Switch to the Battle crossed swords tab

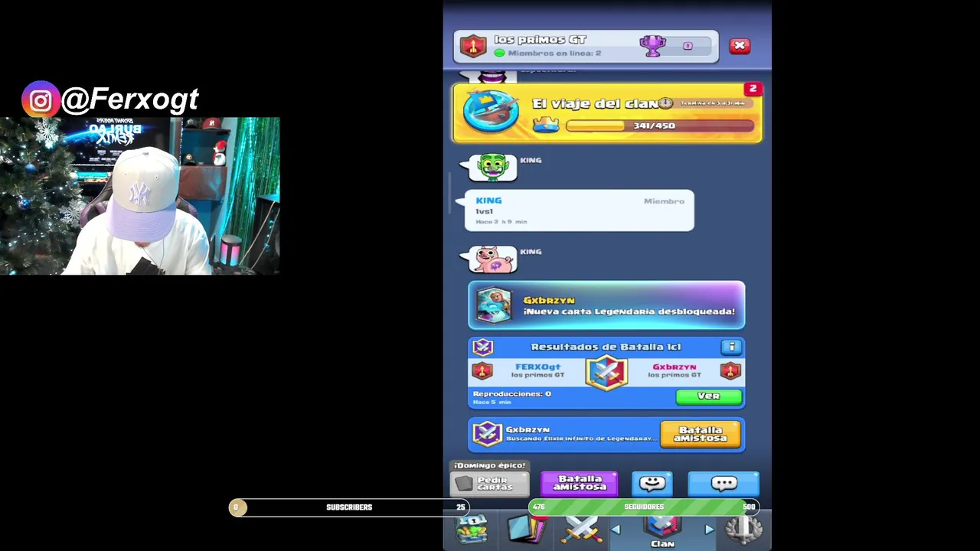coord(582,530)
